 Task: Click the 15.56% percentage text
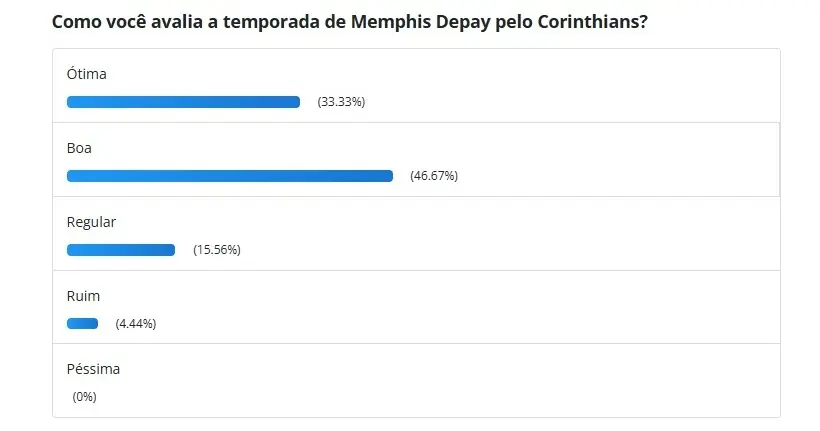click(217, 250)
